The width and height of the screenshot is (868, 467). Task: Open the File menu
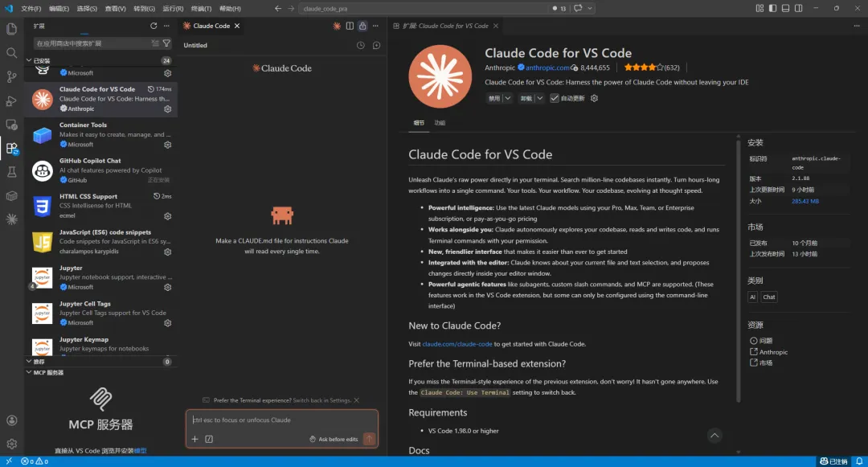point(31,8)
